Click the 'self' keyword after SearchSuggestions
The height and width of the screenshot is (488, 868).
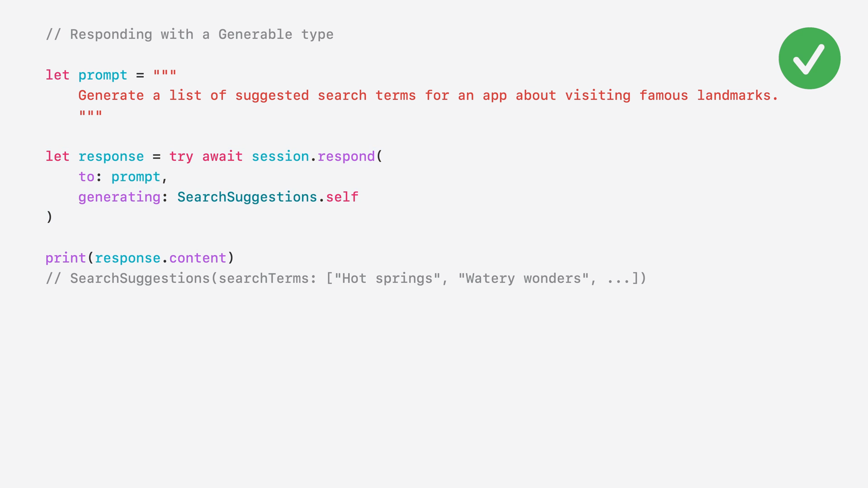click(x=342, y=197)
